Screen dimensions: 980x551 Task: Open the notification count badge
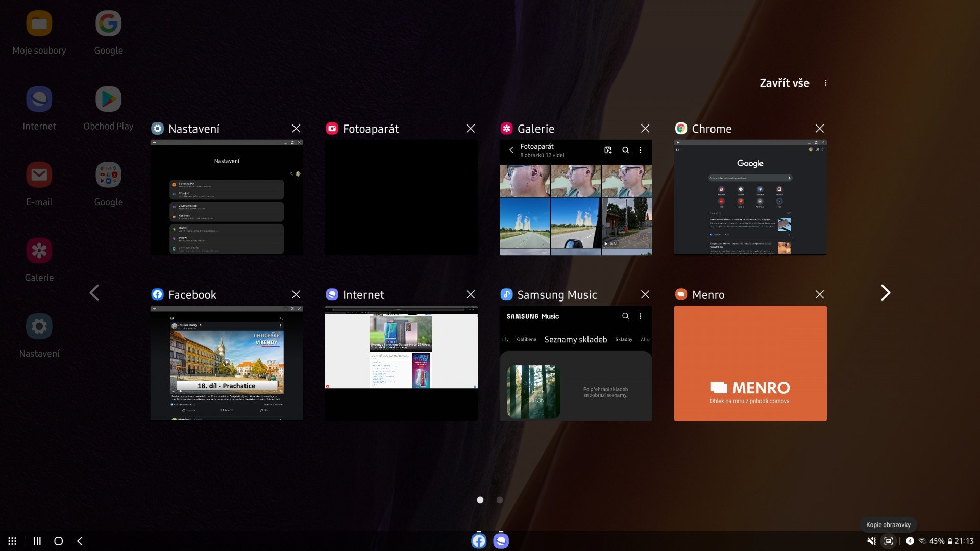[x=910, y=541]
